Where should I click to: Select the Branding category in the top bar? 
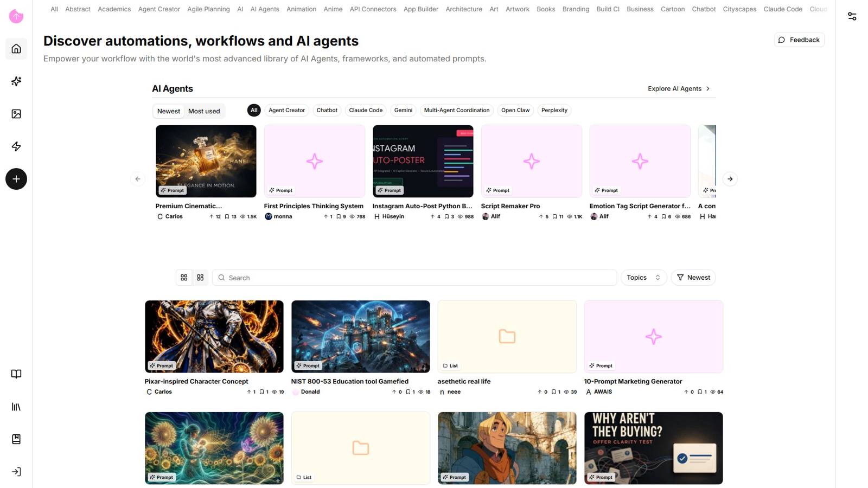576,9
